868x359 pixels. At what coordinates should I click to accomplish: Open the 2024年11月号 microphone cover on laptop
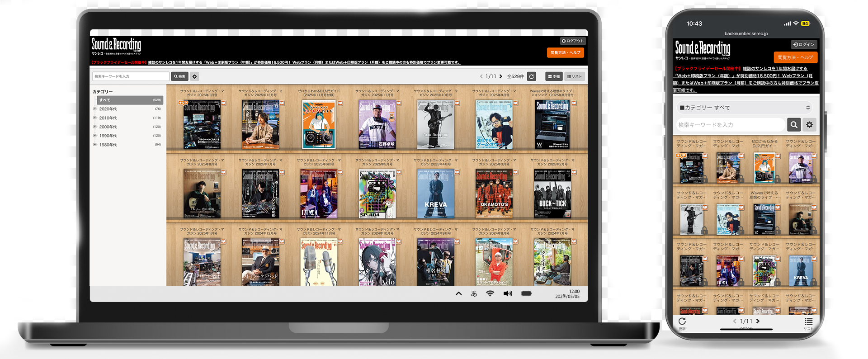[319, 262]
